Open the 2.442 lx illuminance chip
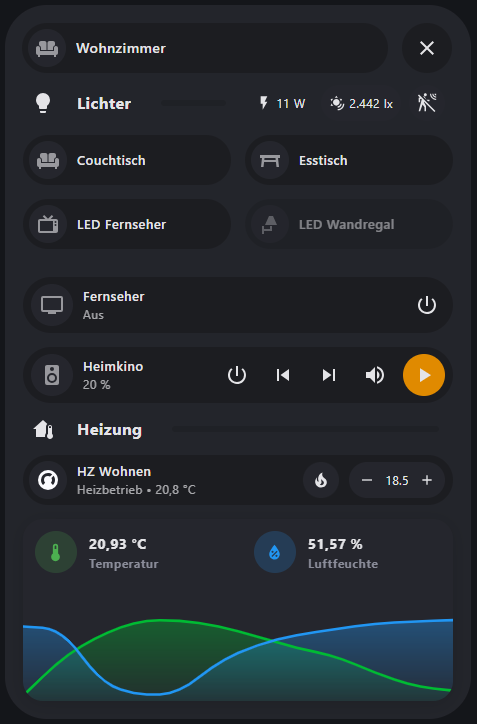This screenshot has height=724, width=477. [362, 103]
